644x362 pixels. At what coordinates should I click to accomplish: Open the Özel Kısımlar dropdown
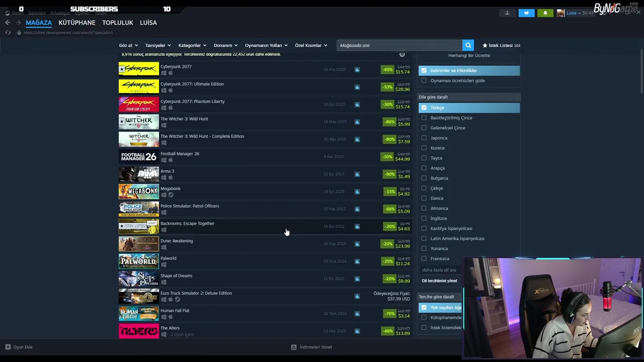pyautogui.click(x=311, y=45)
